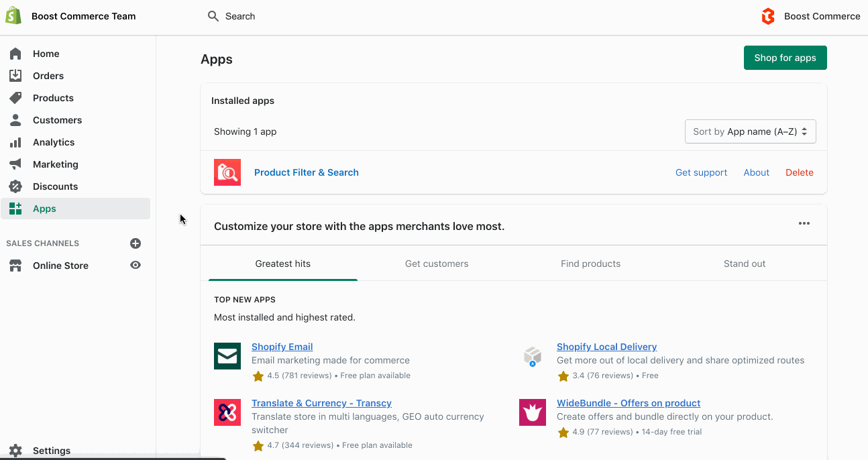Click the SALES CHANNELS heading
This screenshot has height=460, width=868.
click(x=43, y=243)
